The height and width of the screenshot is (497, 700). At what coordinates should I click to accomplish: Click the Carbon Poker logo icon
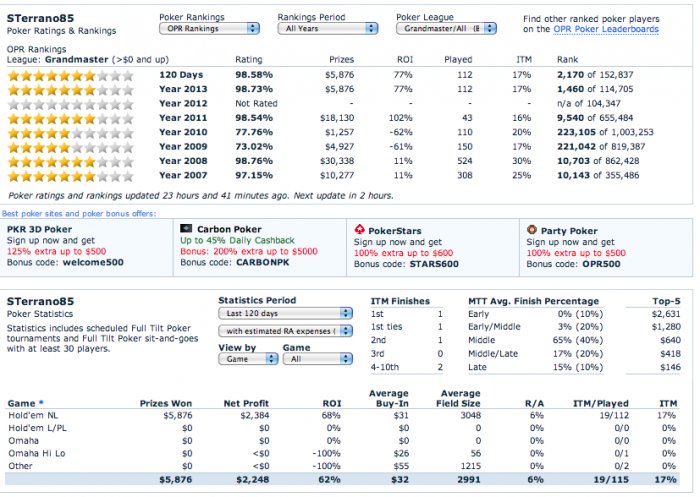coord(186,229)
